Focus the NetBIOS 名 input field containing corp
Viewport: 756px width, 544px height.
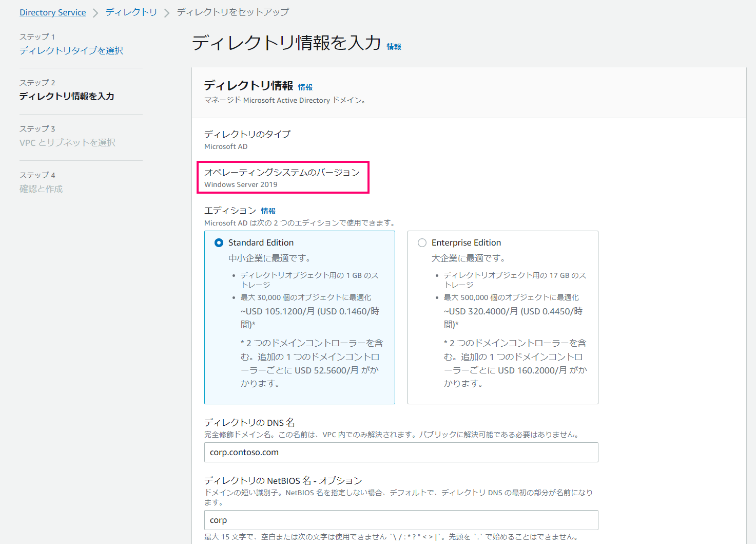(401, 520)
